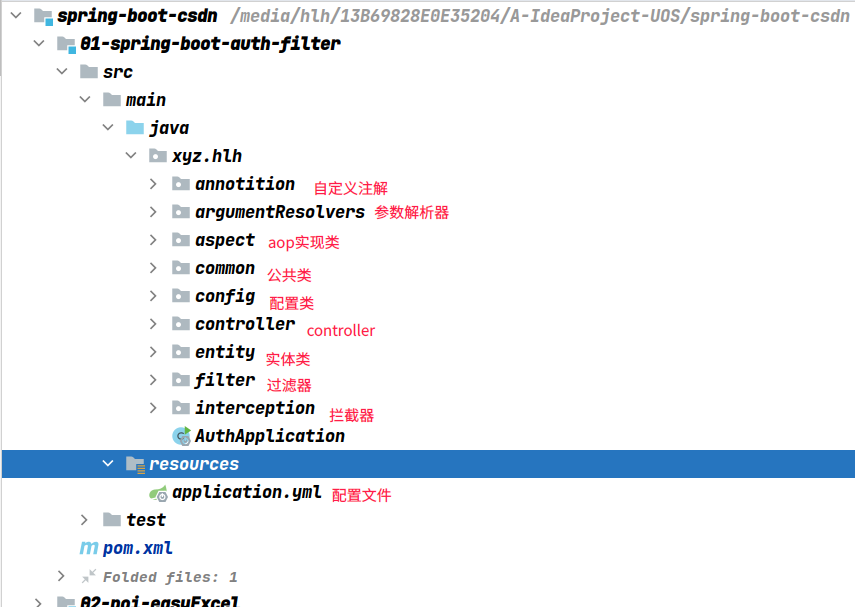The image size is (855, 607).
Task: Click the AuthApplication Spring Boot class icon
Action: (x=181, y=436)
